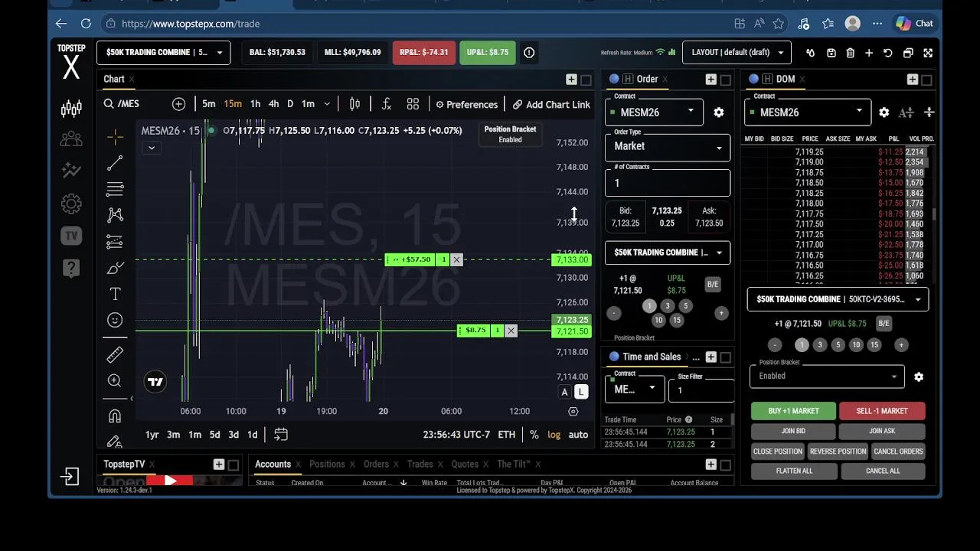Screen dimensions: 980x551
Task: Click the BUY +1 MARKET button
Action: [x=793, y=411]
